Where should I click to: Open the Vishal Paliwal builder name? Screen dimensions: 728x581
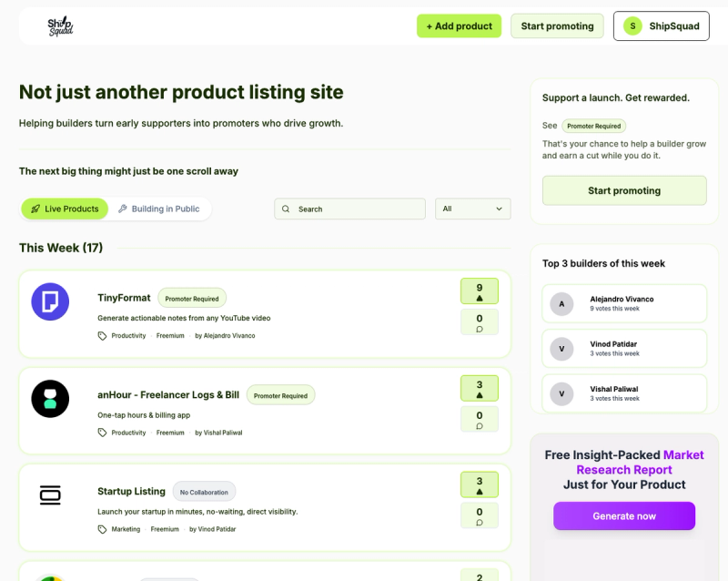[x=613, y=390]
